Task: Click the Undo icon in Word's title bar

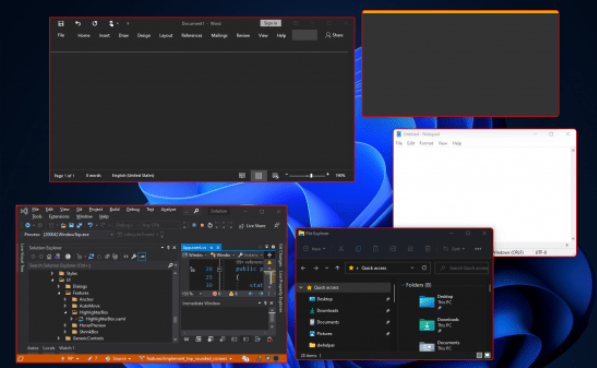Action: 78,24
